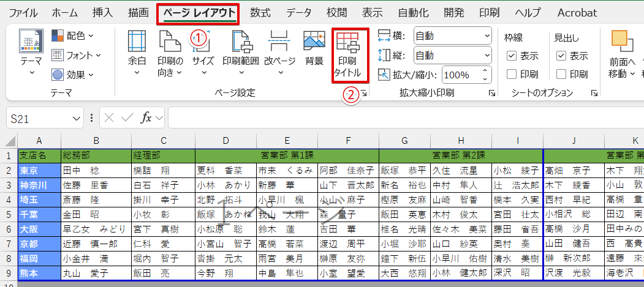Select the cell 佐々木 美菜
The height and width of the screenshot is (287, 644).
click(x=461, y=229)
